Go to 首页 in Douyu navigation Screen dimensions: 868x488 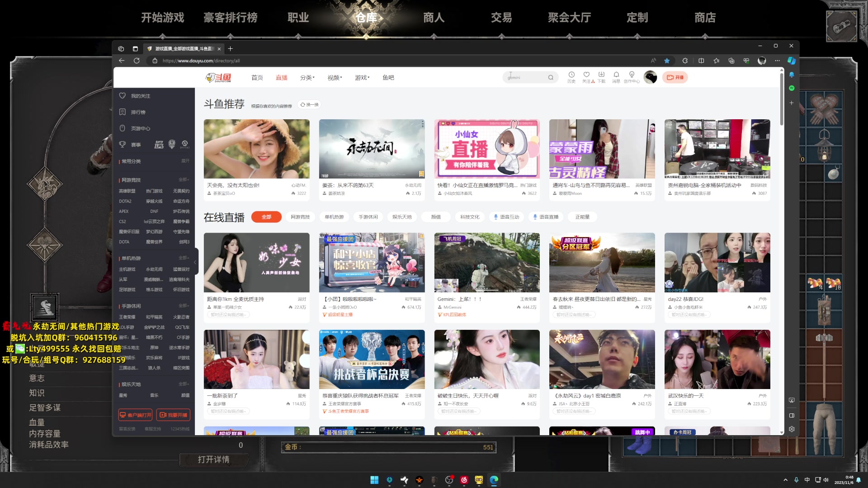257,78
